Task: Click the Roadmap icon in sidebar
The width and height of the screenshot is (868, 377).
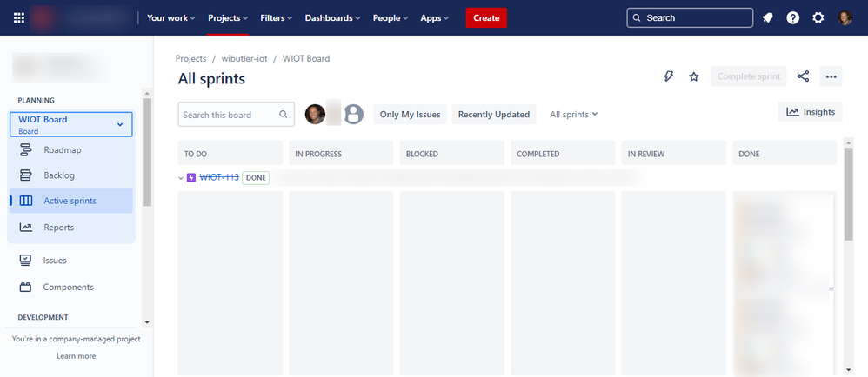Action: 25,149
